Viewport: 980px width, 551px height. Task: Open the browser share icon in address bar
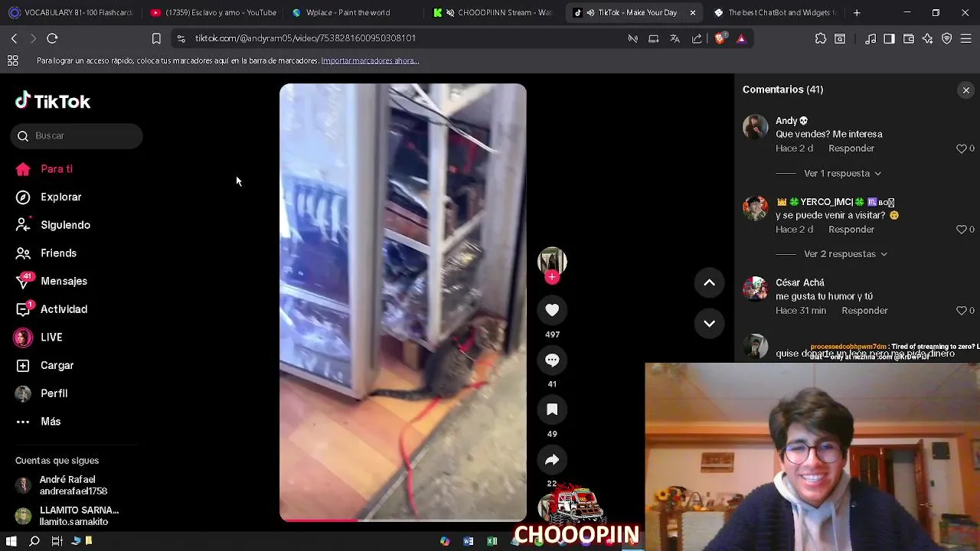click(x=696, y=38)
